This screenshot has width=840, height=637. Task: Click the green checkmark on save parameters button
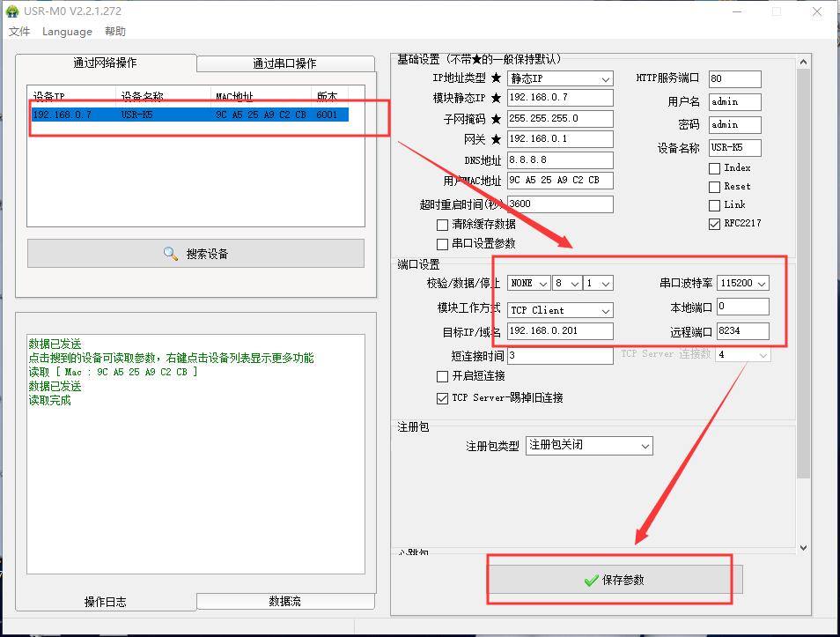coord(591,580)
